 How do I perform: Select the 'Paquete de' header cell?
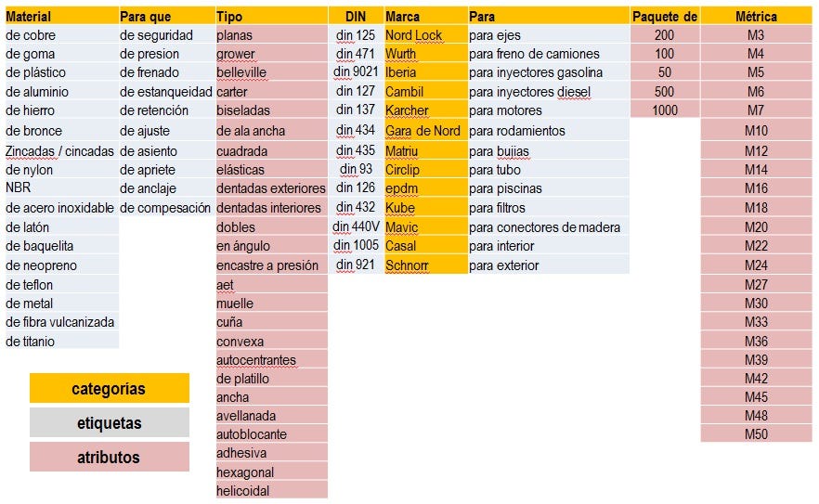[x=665, y=16]
